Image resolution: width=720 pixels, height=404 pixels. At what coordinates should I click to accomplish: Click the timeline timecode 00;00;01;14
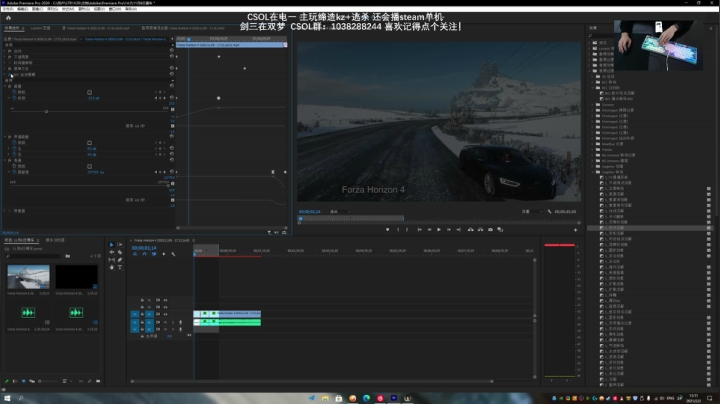click(x=144, y=248)
